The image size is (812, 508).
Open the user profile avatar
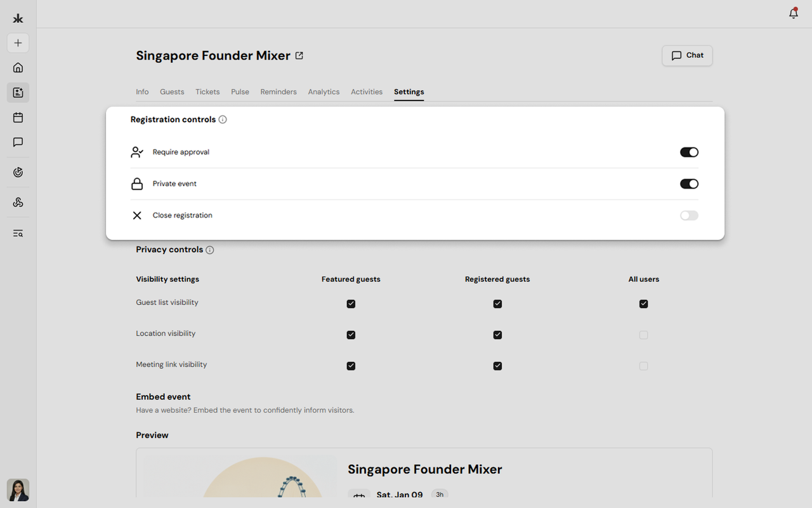tap(18, 490)
